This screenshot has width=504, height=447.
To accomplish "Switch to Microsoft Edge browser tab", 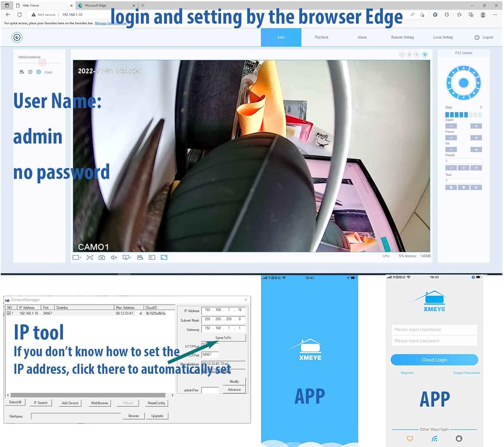I will (x=106, y=5).
